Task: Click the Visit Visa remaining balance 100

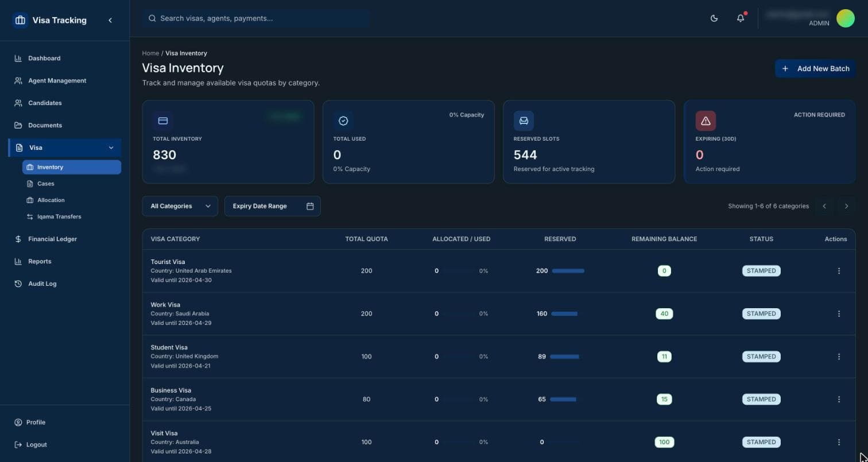Action: tap(664, 442)
